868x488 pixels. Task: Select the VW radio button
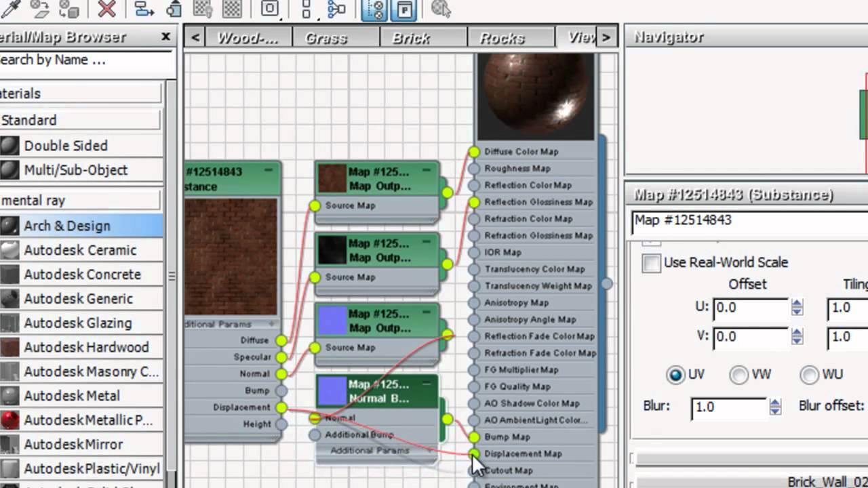pos(738,375)
